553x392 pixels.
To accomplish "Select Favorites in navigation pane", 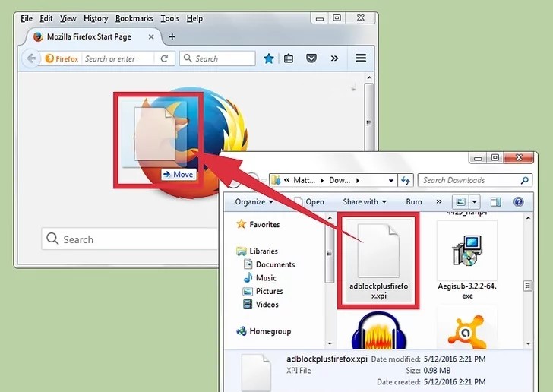I will click(258, 224).
